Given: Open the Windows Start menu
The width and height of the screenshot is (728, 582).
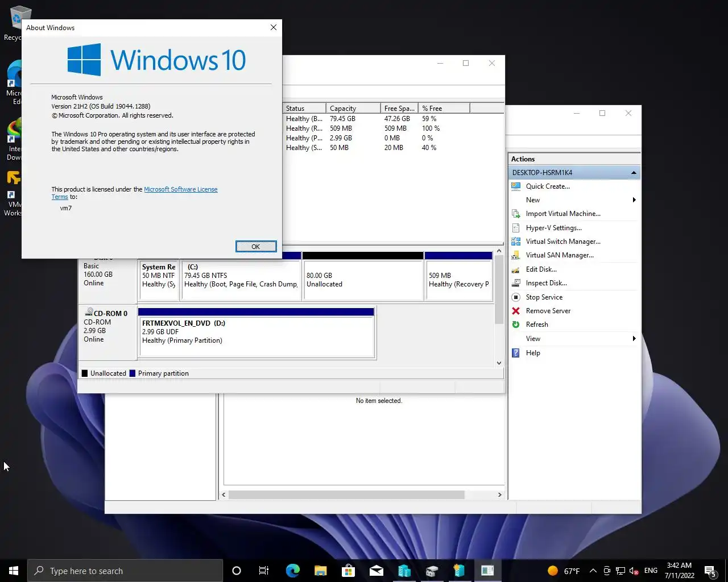Looking at the screenshot, I should 14,571.
